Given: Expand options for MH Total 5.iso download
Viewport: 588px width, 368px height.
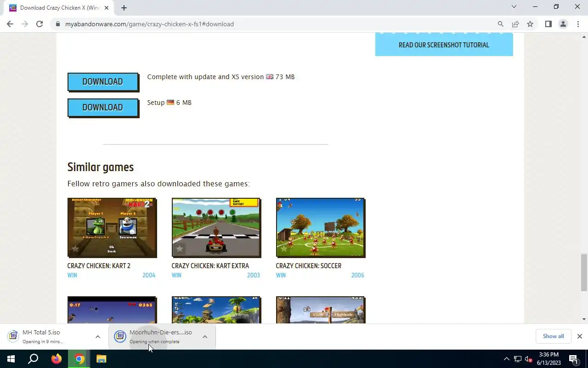Looking at the screenshot, I should point(97,337).
